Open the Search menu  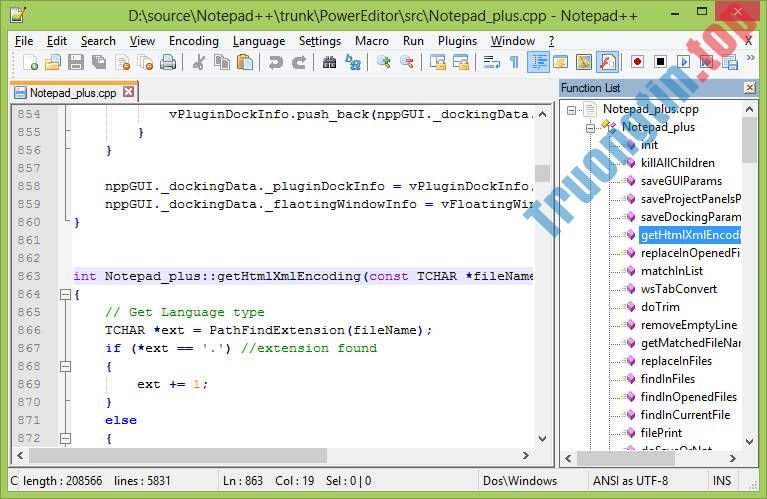98,41
